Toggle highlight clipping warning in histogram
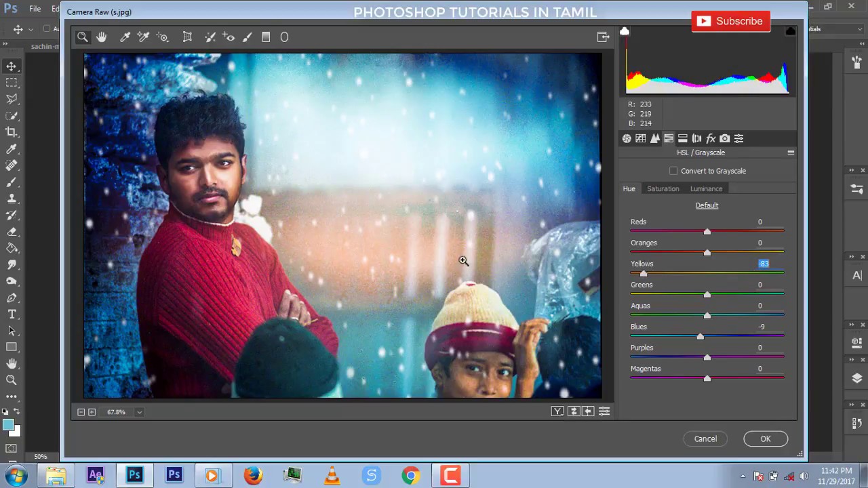 click(791, 31)
